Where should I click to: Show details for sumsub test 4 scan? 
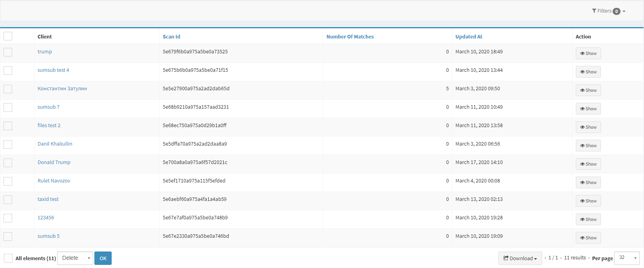588,72
